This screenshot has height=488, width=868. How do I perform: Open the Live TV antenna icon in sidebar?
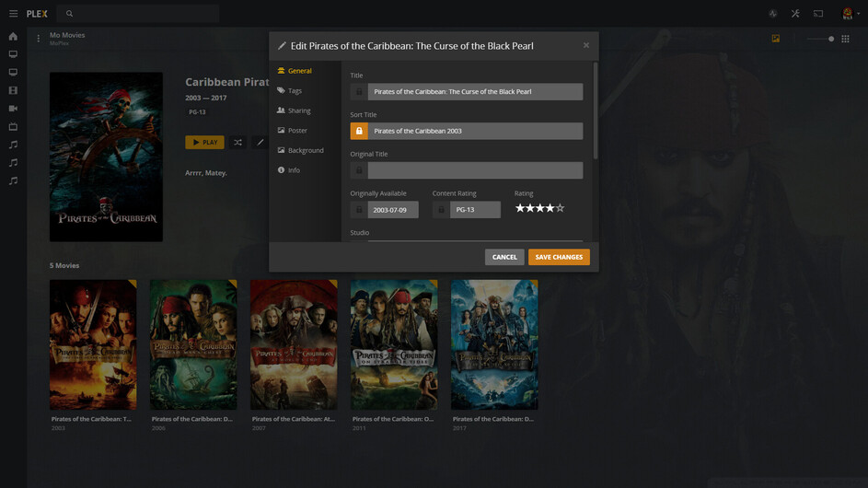point(13,127)
